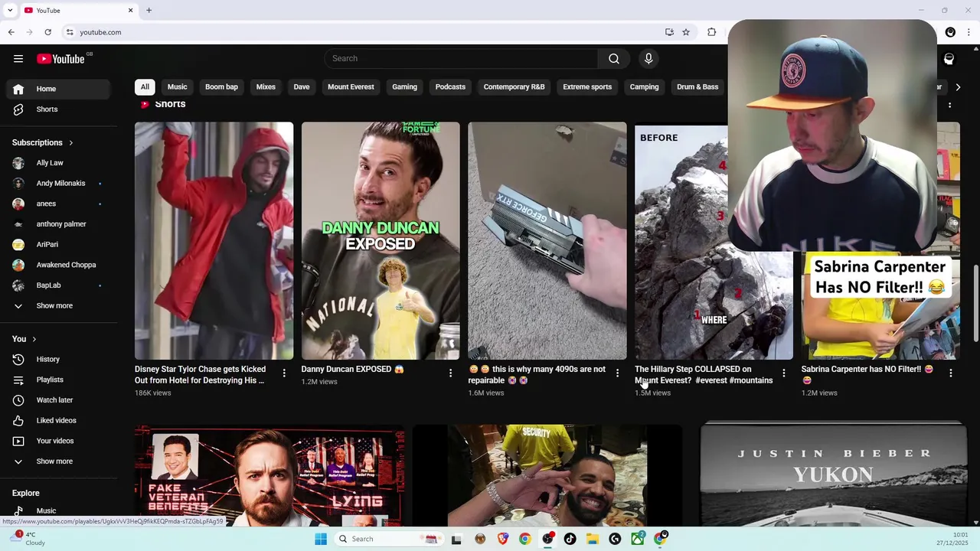Open Subscriptions heading chevron

click(x=71, y=143)
